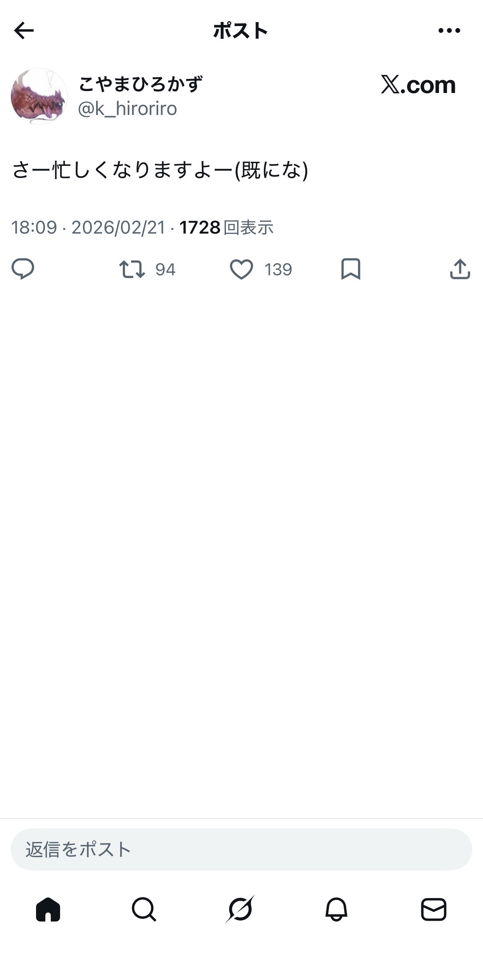Tap the 1728 回表示 view count
Image resolution: width=483 pixels, height=980 pixels.
(226, 228)
